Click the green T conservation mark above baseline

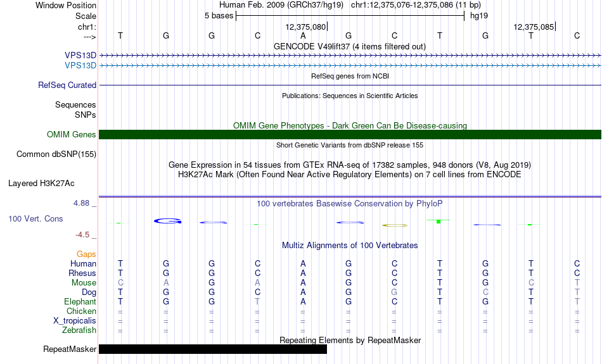(439, 222)
